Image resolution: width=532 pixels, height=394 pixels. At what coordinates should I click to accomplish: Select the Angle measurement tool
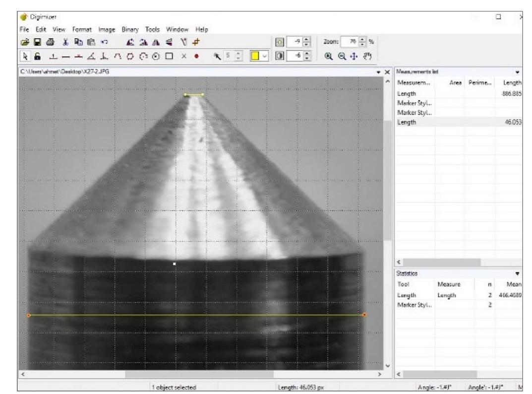tap(91, 57)
